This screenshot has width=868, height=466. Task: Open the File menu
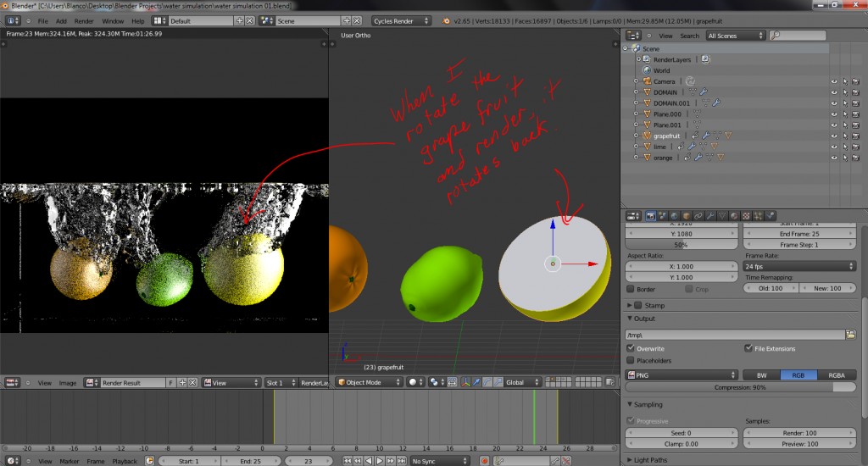tap(42, 21)
